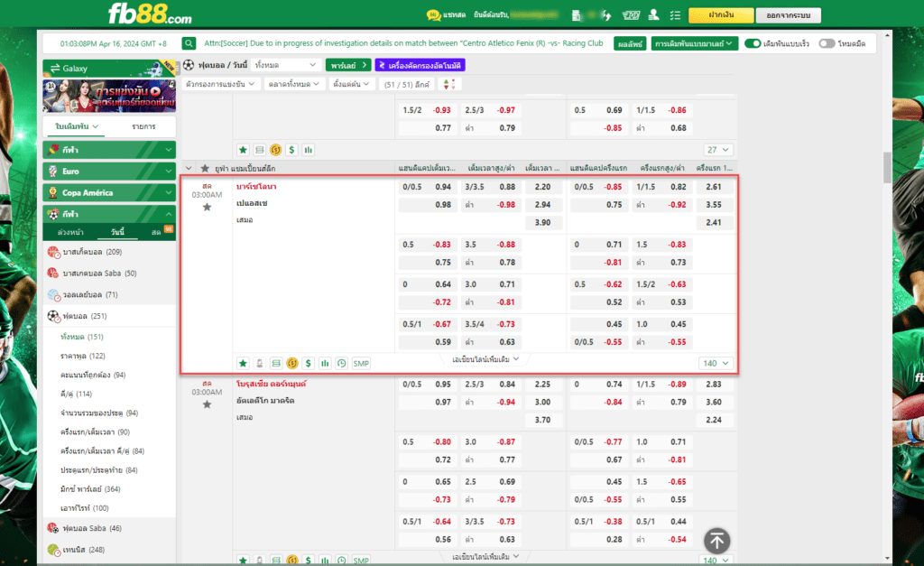Open the correct score (94) market link
The width and height of the screenshot is (924, 566).
point(93,375)
